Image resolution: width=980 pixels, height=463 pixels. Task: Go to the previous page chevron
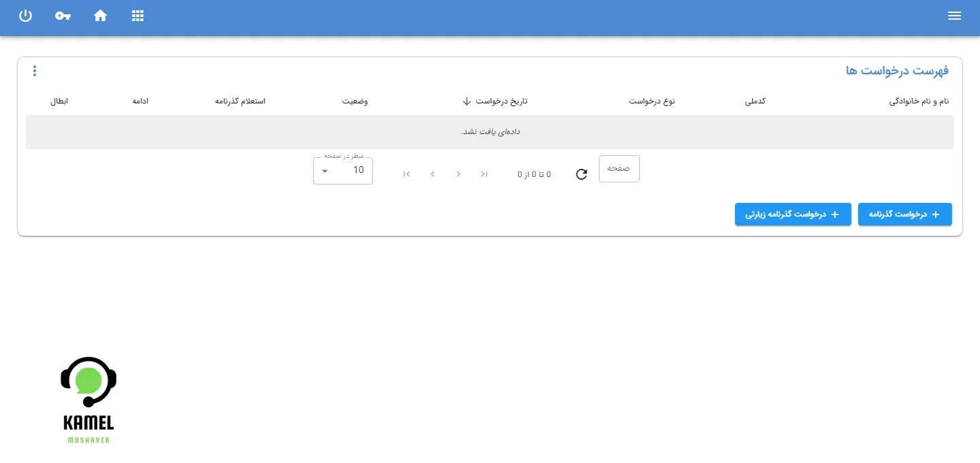458,174
